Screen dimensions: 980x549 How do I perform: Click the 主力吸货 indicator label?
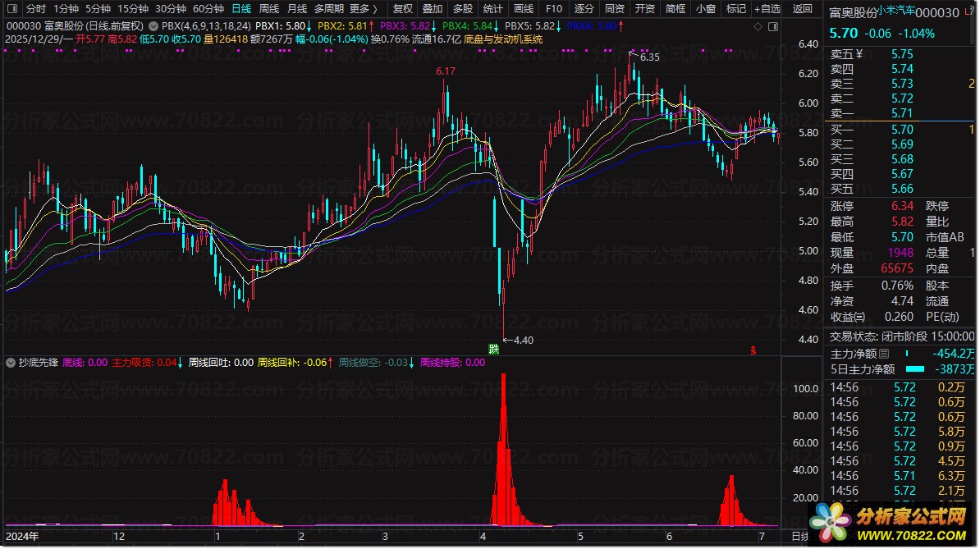(144, 362)
